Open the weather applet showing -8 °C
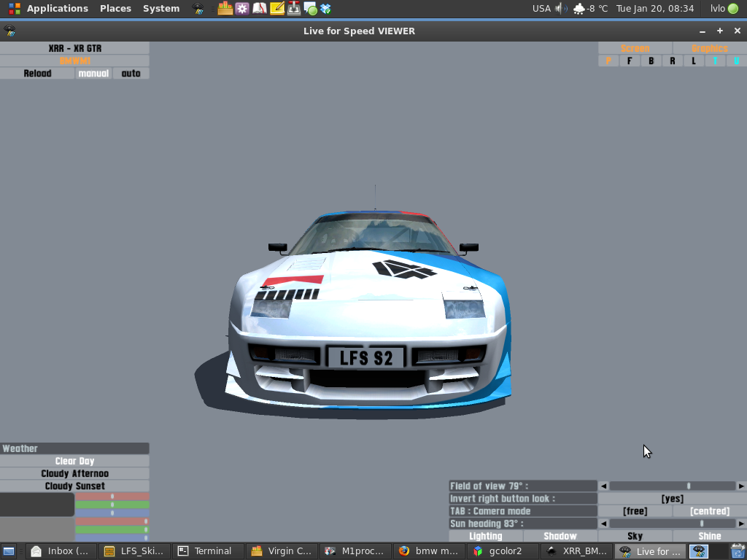Viewport: 747px width, 560px height. click(590, 9)
